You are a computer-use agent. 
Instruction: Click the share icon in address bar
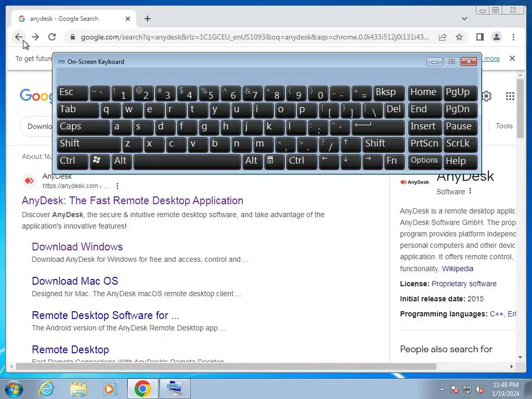[x=443, y=37]
